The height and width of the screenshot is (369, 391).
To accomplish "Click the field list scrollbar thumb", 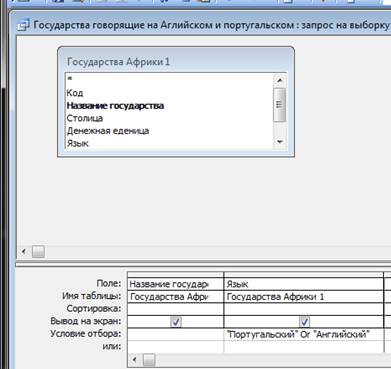I will pyautogui.click(x=279, y=105).
